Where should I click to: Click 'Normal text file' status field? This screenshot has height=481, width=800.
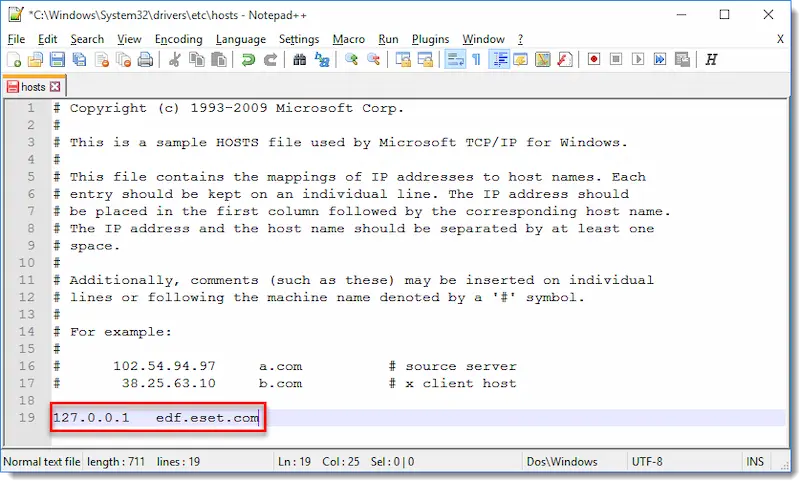pyautogui.click(x=42, y=462)
